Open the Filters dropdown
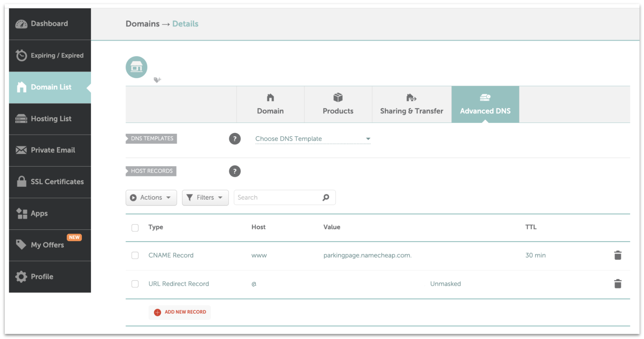This screenshot has height=339, width=644. pos(205,197)
